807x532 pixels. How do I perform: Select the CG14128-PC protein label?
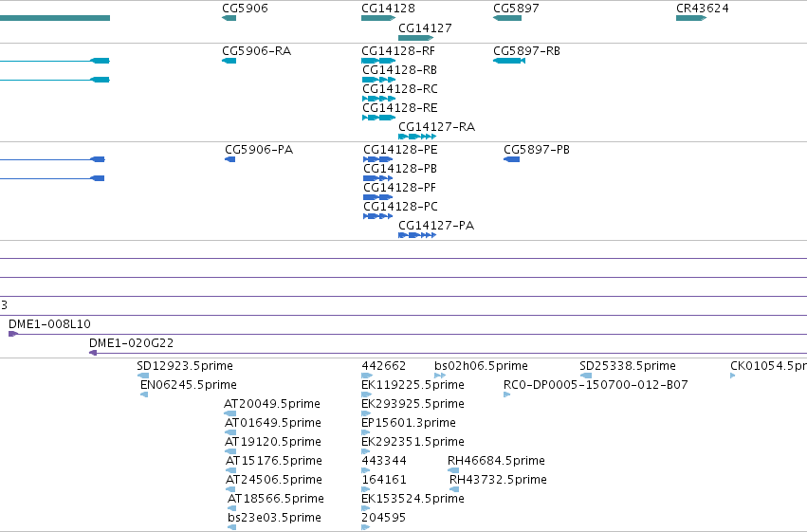(x=400, y=207)
